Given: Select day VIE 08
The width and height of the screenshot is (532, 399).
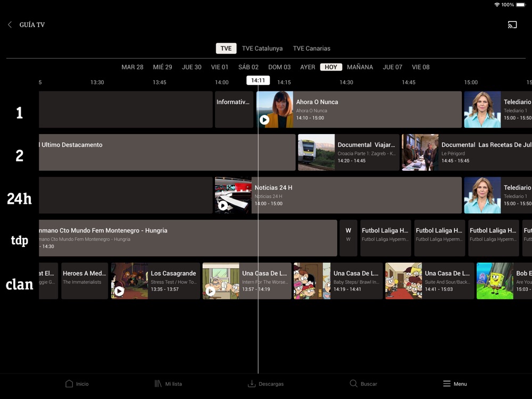Looking at the screenshot, I should (421, 67).
